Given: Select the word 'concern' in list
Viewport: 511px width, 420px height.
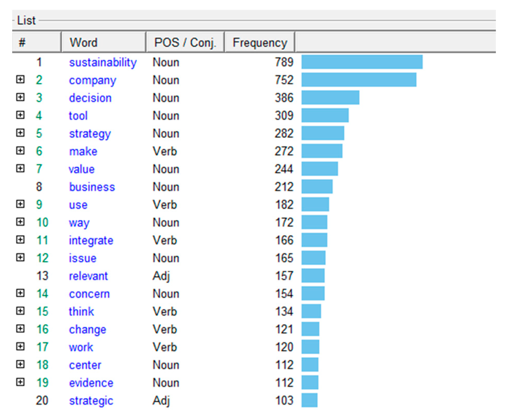Looking at the screenshot, I should [89, 294].
